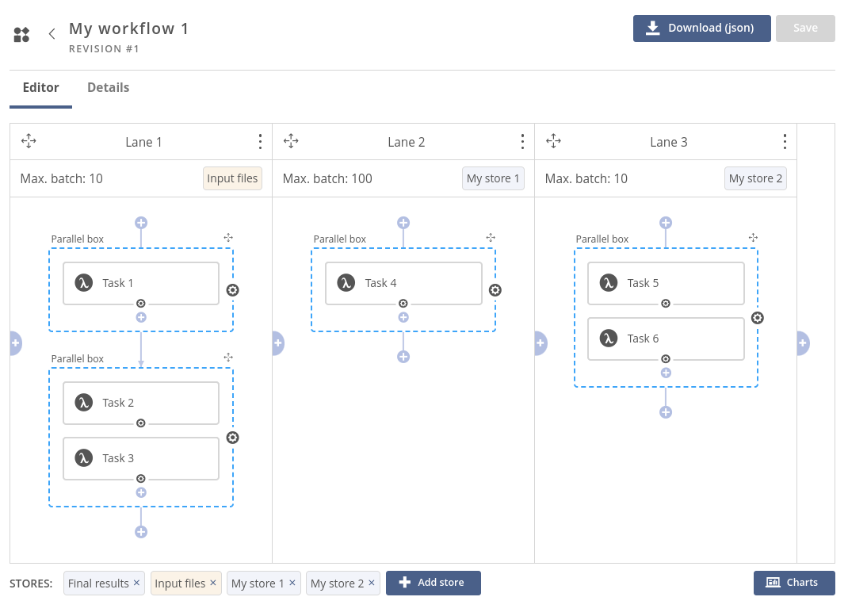Open settings gear of Task 1 parallel box

pyautogui.click(x=232, y=290)
